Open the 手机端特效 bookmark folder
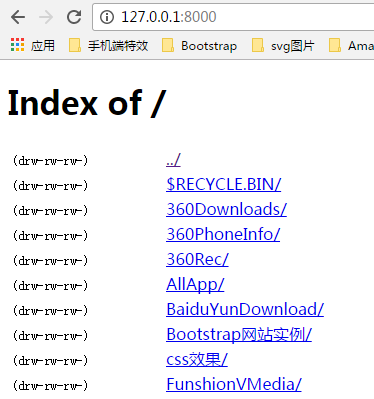This screenshot has height=399, width=374. pos(118,46)
